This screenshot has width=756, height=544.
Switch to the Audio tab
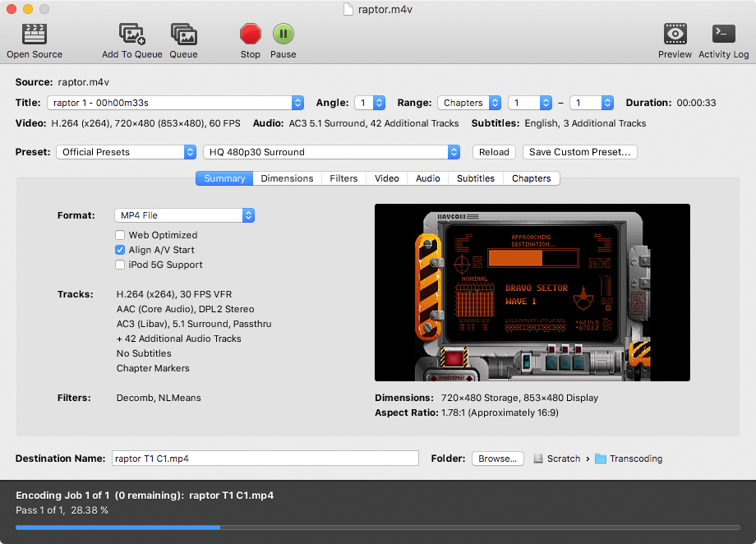(x=427, y=178)
